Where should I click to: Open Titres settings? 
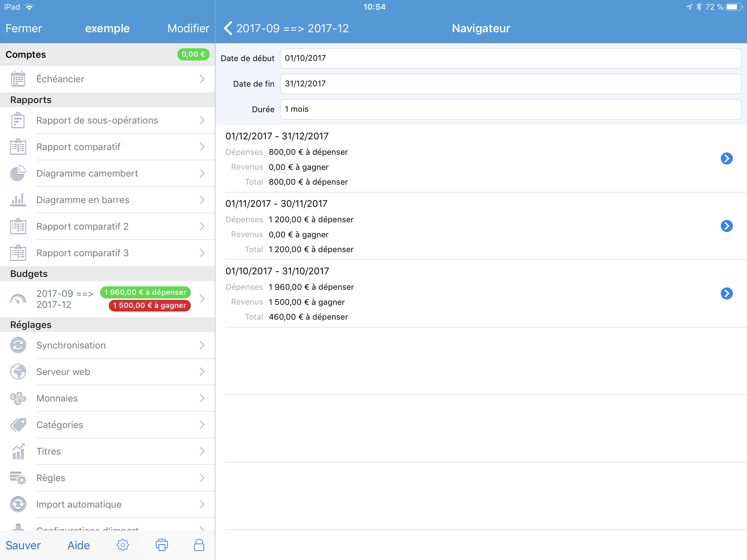(107, 452)
